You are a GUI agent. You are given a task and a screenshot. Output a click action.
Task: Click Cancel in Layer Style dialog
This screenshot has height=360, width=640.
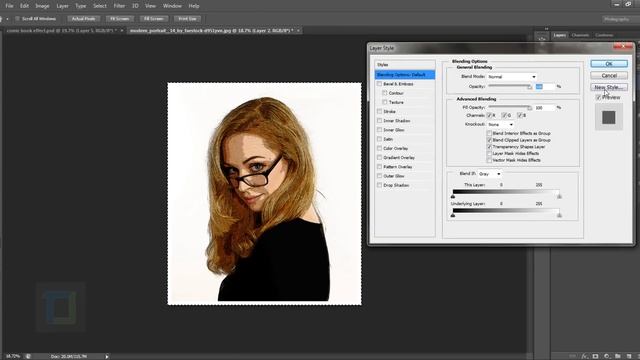(x=609, y=76)
